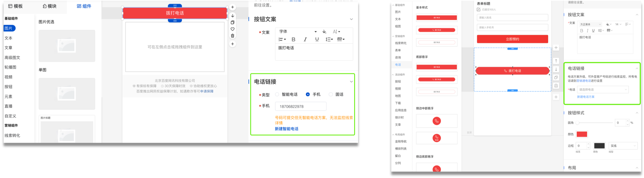Click the heart favorite icon beside left canvas

pyautogui.click(x=233, y=29)
